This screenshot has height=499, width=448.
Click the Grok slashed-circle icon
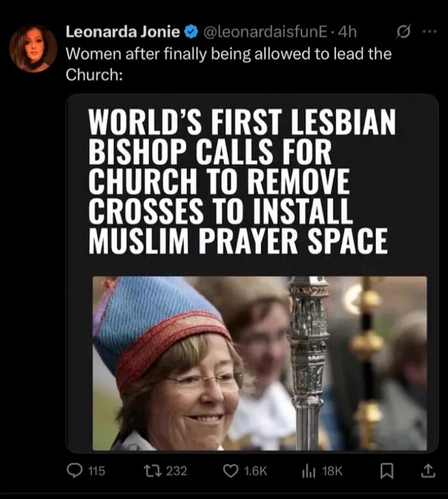(404, 32)
